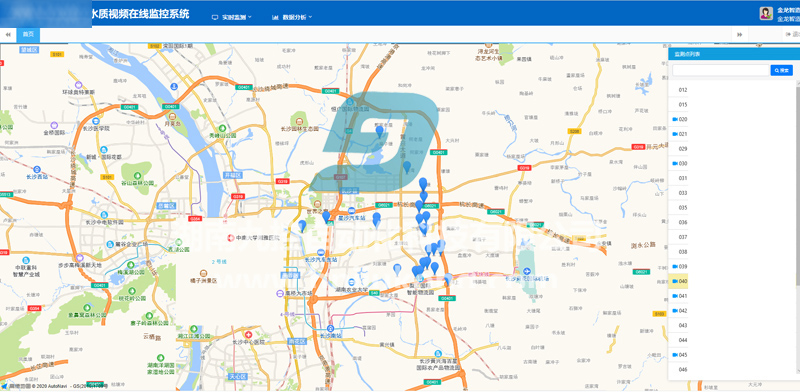Select monitoring point 020 camera icon

[674, 119]
